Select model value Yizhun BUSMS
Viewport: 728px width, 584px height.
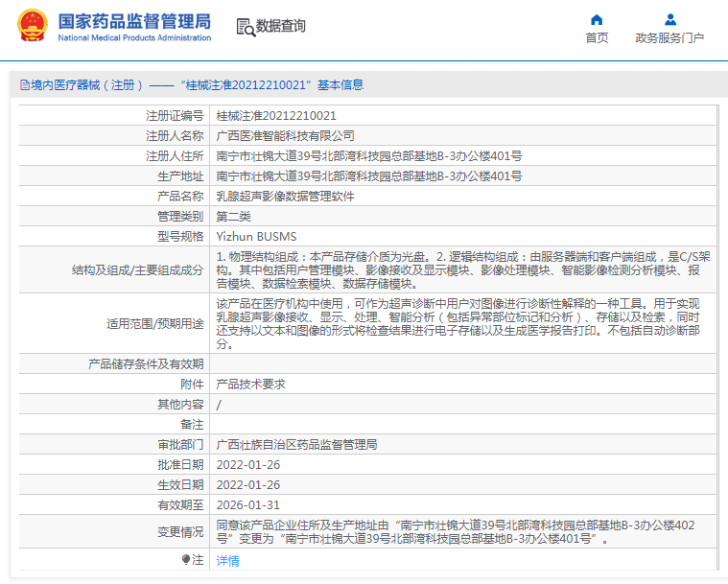click(256, 237)
